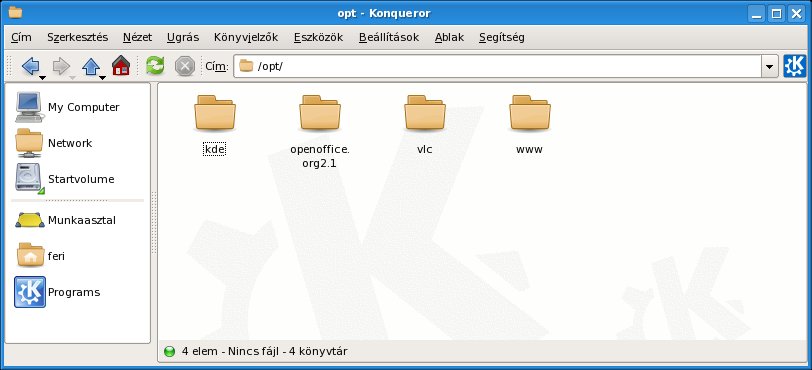Open the Könyvjelzők menu
812x370 pixels.
coord(246,37)
